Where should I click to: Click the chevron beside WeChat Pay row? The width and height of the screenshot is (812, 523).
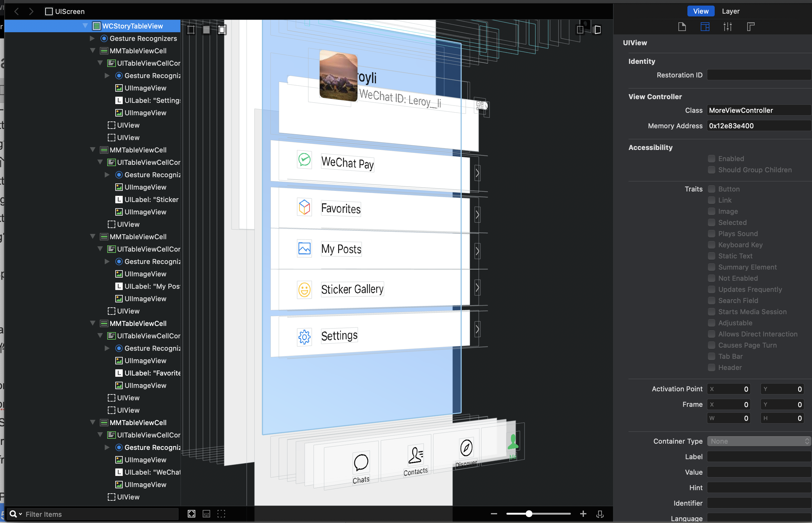478,173
